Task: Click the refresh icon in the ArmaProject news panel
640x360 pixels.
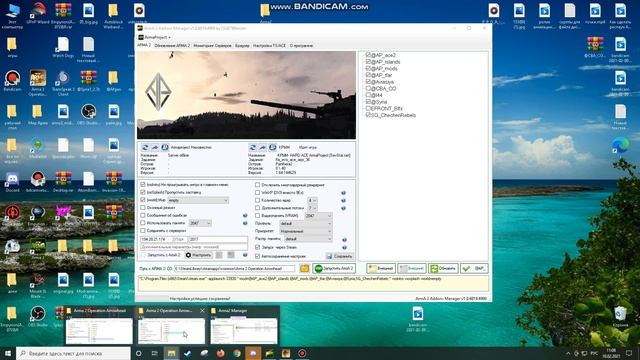Action: point(145,147)
